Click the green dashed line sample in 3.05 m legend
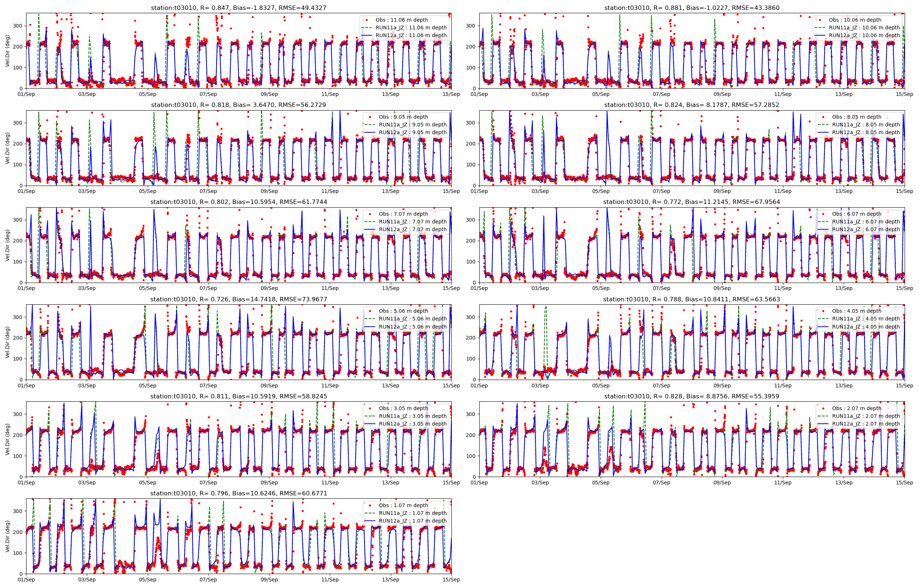The height and width of the screenshot is (588, 919). point(369,416)
